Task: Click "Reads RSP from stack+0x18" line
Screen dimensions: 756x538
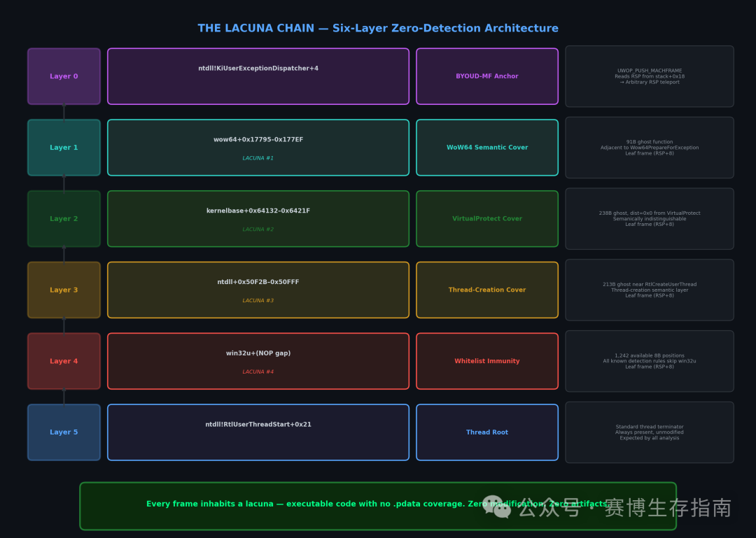Action: (650, 77)
